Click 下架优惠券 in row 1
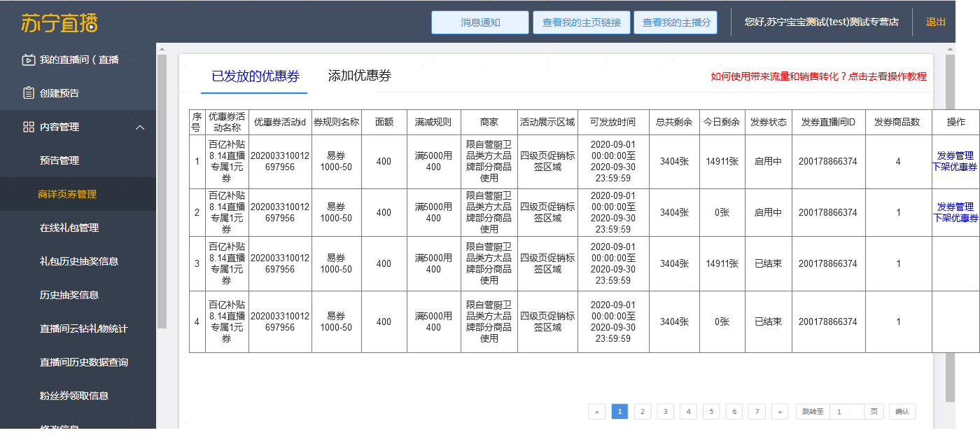 [955, 167]
